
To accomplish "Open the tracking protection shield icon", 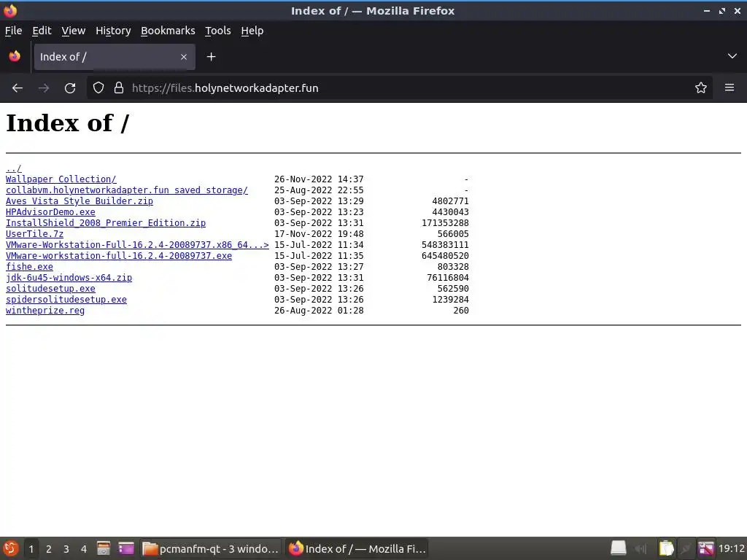I will (98, 87).
